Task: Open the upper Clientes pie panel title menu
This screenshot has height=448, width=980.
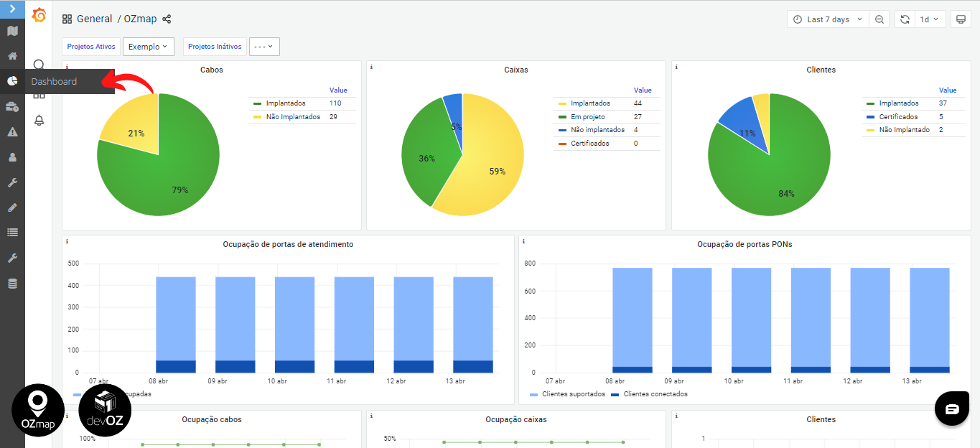Action: click(x=821, y=70)
